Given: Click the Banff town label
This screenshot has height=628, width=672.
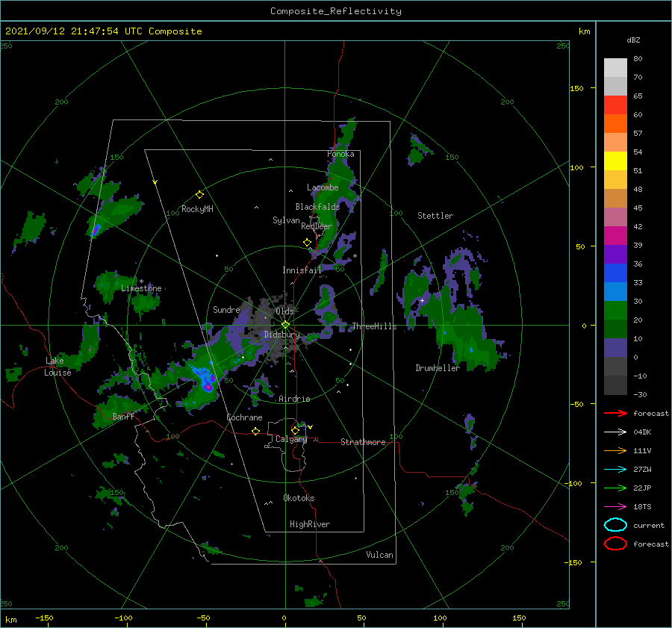Looking at the screenshot, I should (123, 417).
